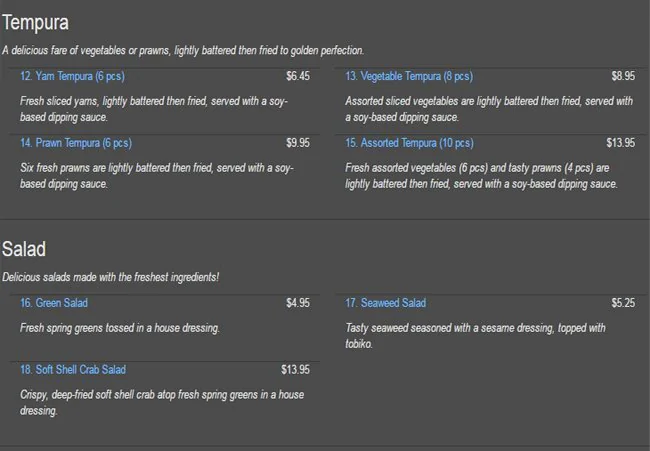Open the Yam Tempura (6 pcs) item
The width and height of the screenshot is (650, 451).
point(72,76)
